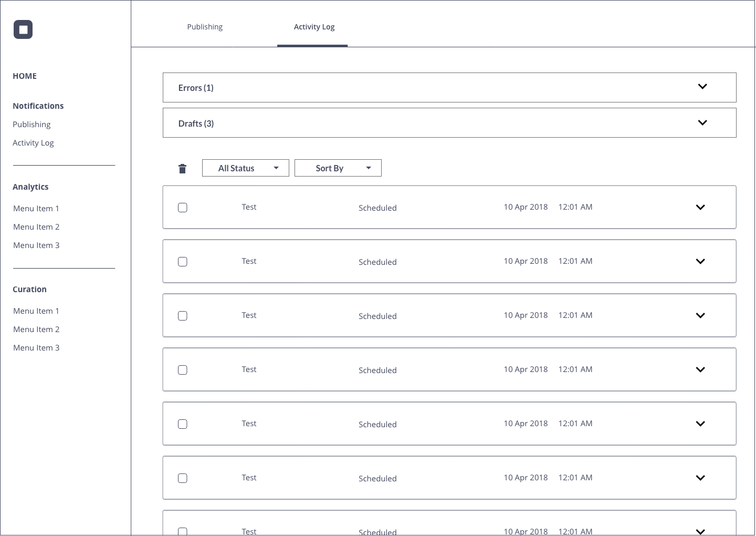756x536 pixels.
Task: Tick the checkbox of the fourth Test row
Action: pyautogui.click(x=183, y=370)
